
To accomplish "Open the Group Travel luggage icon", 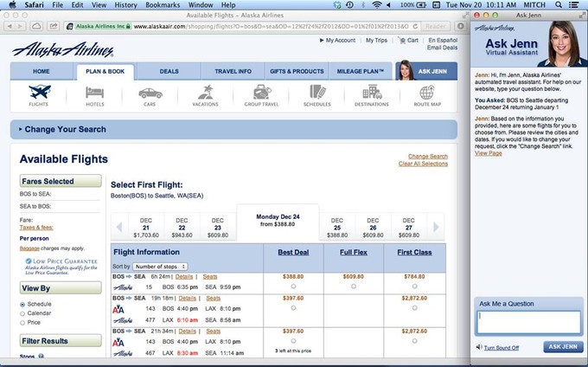I will 261,92.
